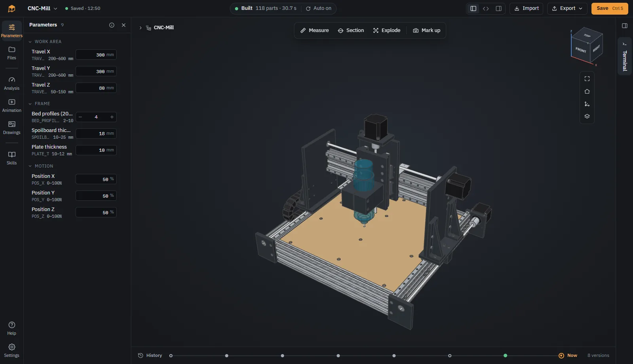This screenshot has width=633, height=364.
Task: Increase Bed profiles count with plus
Action: pyautogui.click(x=112, y=117)
